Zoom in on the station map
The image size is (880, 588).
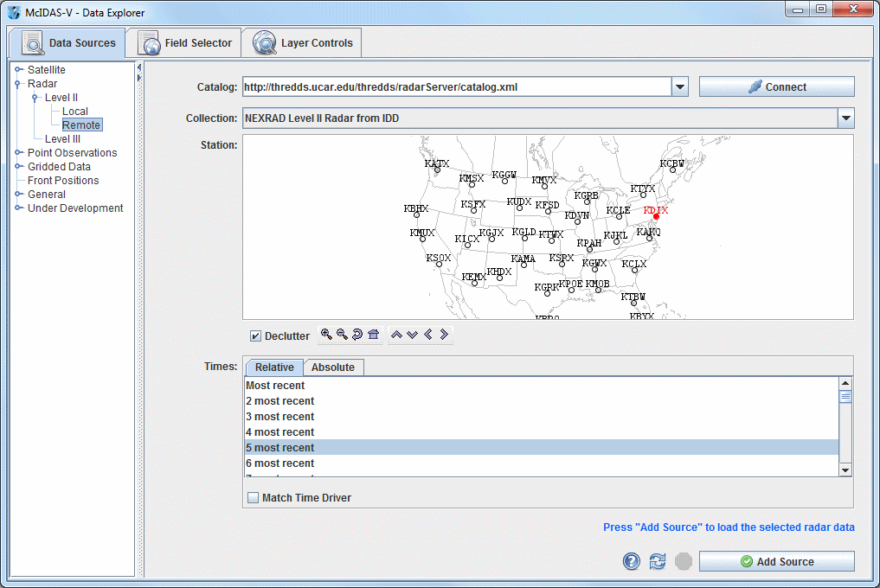326,335
